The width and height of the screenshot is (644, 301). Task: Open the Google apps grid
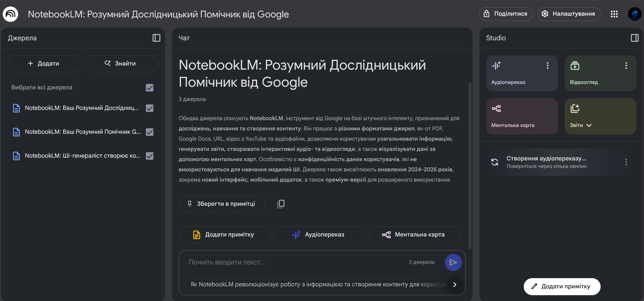coord(614,14)
